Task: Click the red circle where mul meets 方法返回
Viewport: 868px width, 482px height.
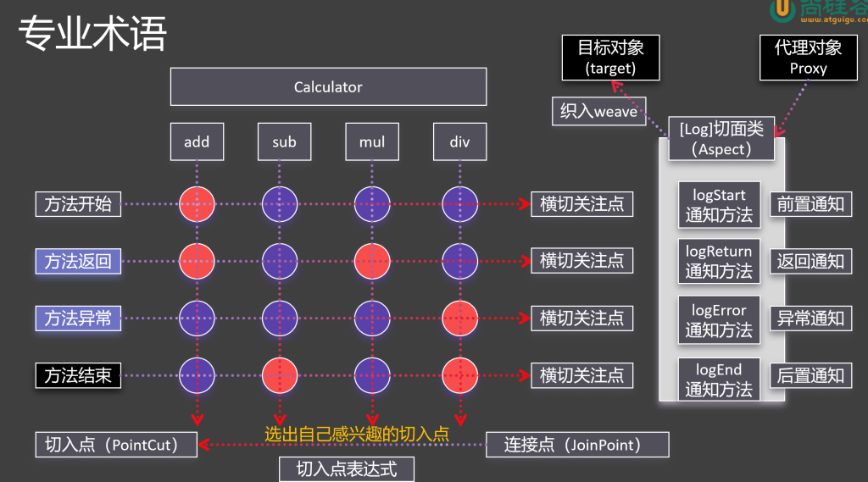Action: tap(372, 261)
